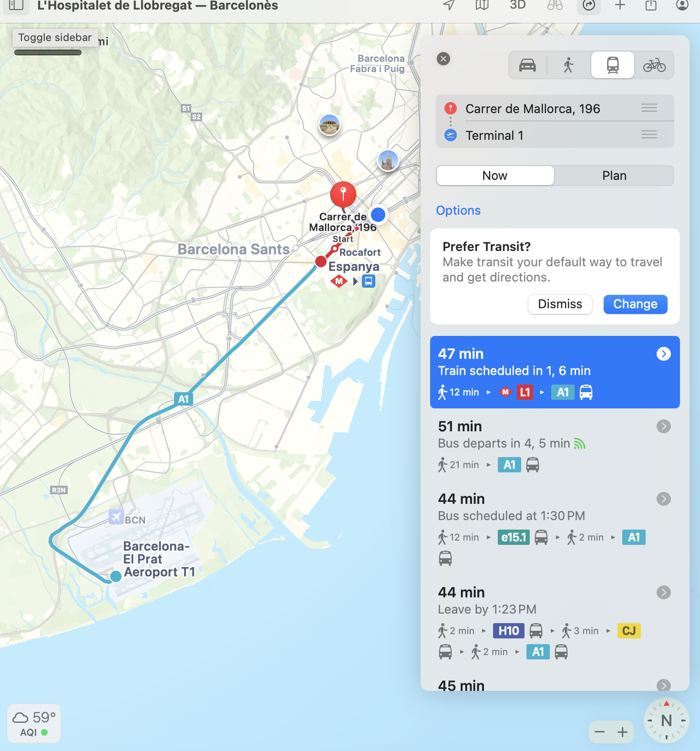This screenshot has width=700, height=751.
Task: Select the Now departure tab
Action: pos(495,176)
